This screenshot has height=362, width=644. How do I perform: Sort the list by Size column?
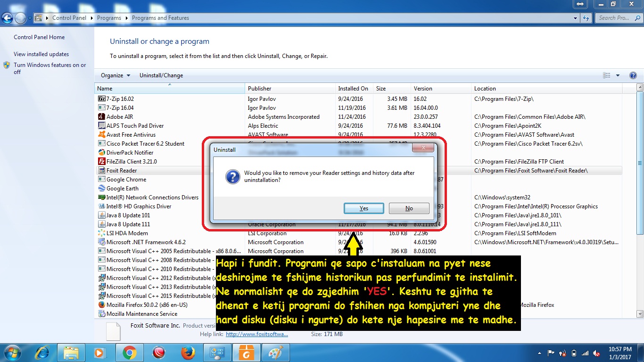pyautogui.click(x=392, y=89)
